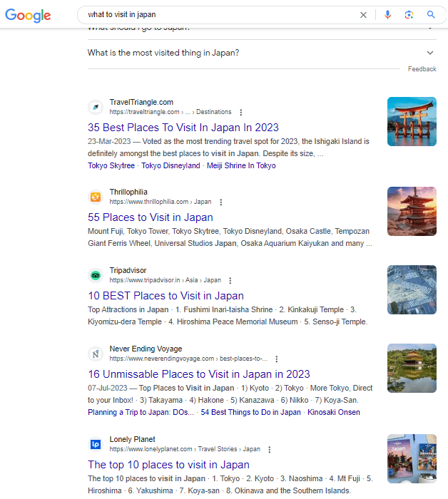Open the three-dot menu for Lonely Planet result

[270, 449]
